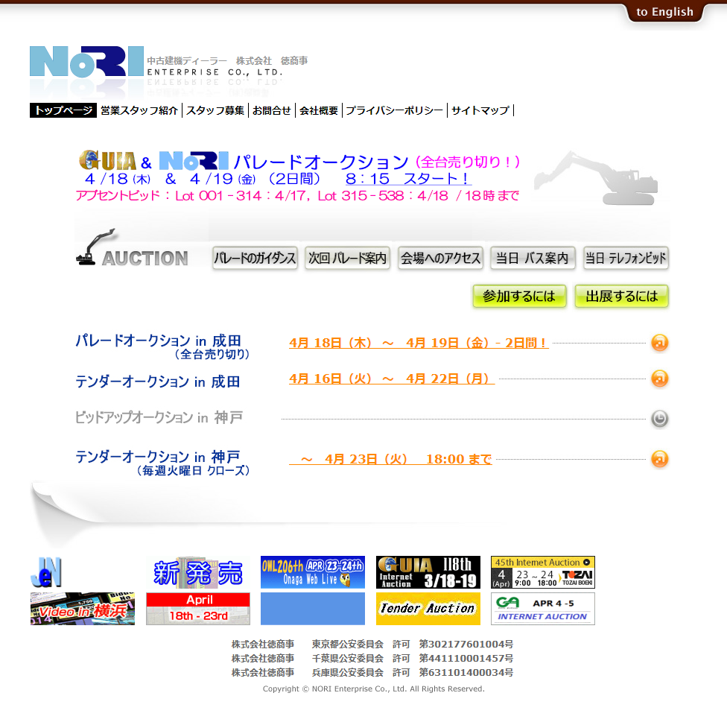Image resolution: width=727 pixels, height=728 pixels.
Task: Open スタッフ募集 menu item
Action: pos(215,110)
